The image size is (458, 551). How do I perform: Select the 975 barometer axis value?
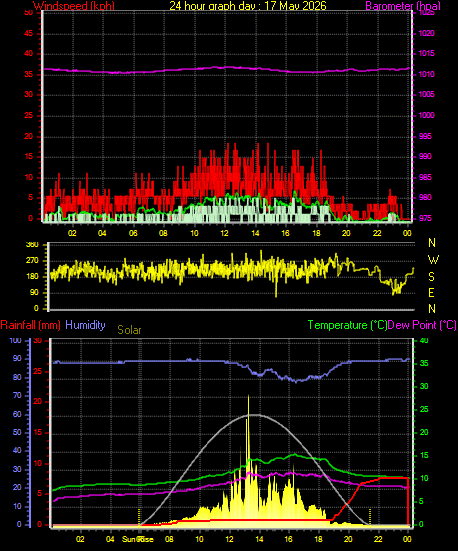point(425,219)
